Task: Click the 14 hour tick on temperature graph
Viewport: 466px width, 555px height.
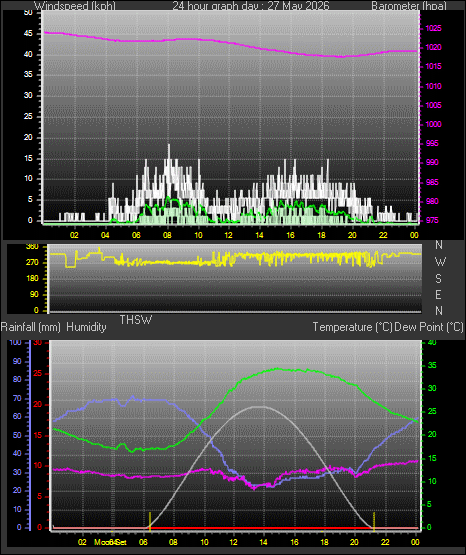Action: pyautogui.click(x=263, y=542)
